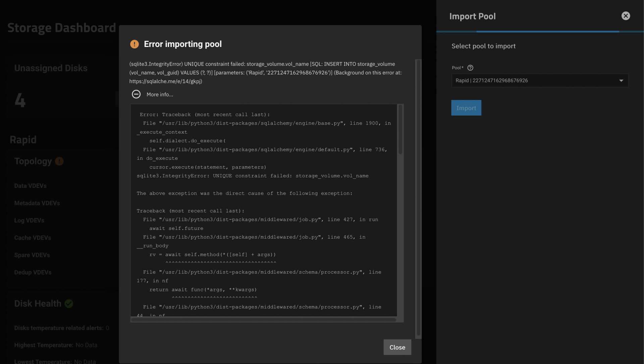644x364 pixels.
Task: Click the blue Import button
Action: pyautogui.click(x=466, y=108)
